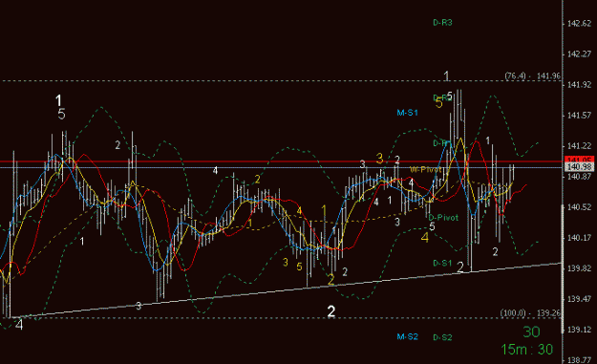This screenshot has height=364, width=597.
Task: Click the 138.77 price axis value
Action: coord(579,360)
